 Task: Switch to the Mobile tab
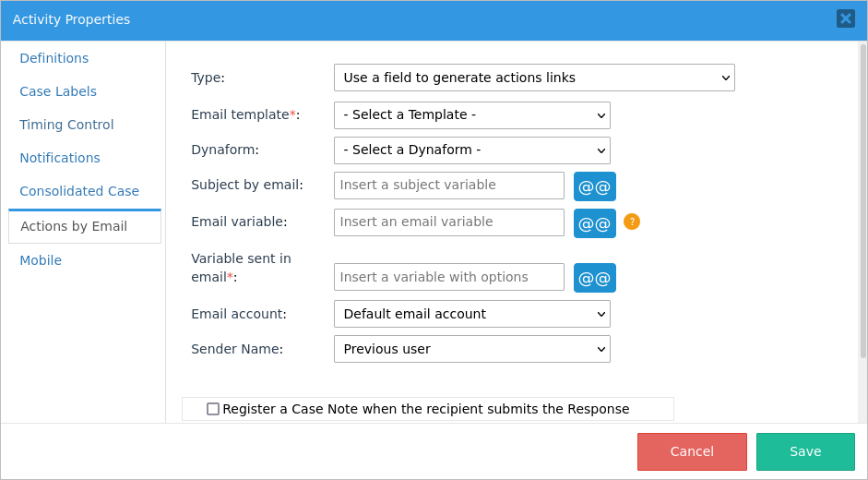point(41,260)
